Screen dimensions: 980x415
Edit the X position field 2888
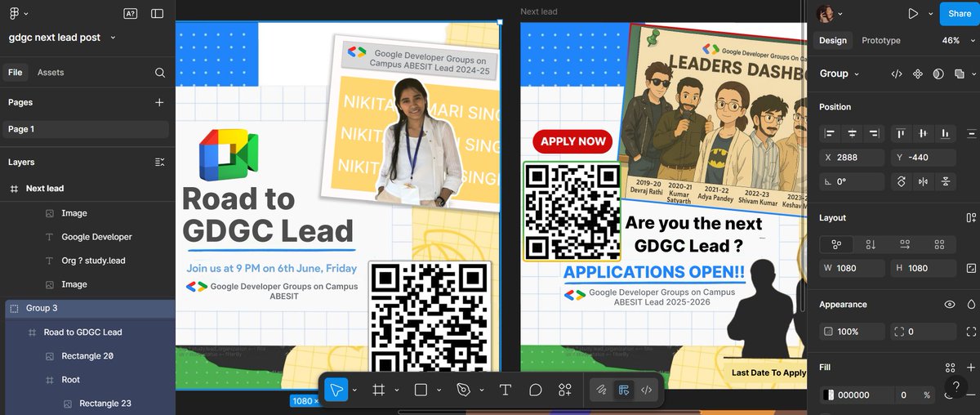pos(852,158)
